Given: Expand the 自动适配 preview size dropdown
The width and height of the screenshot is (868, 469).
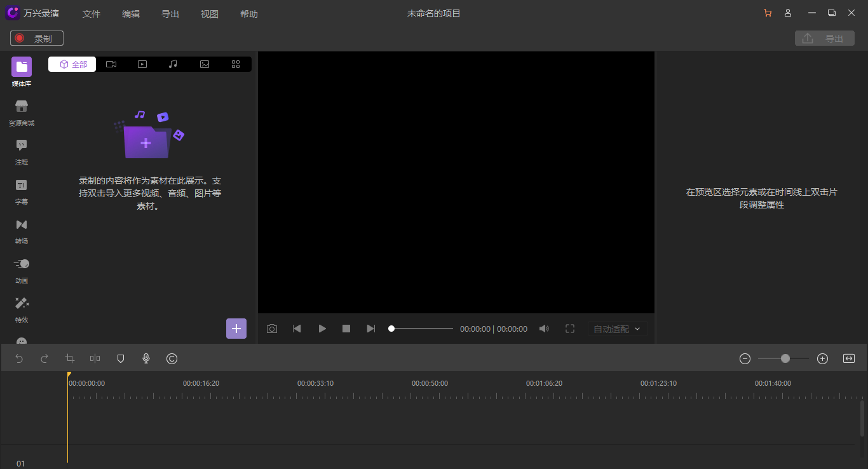Looking at the screenshot, I should point(618,329).
